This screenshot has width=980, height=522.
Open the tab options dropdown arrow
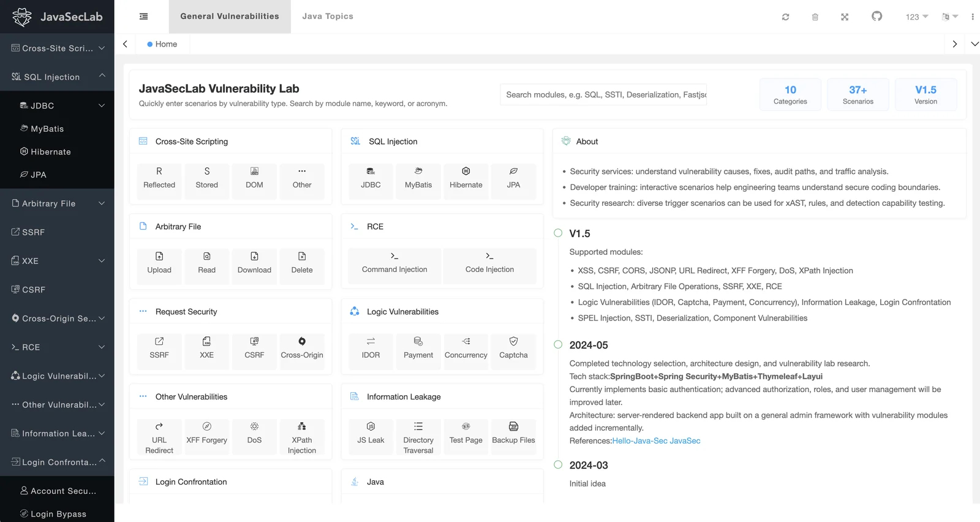point(974,44)
